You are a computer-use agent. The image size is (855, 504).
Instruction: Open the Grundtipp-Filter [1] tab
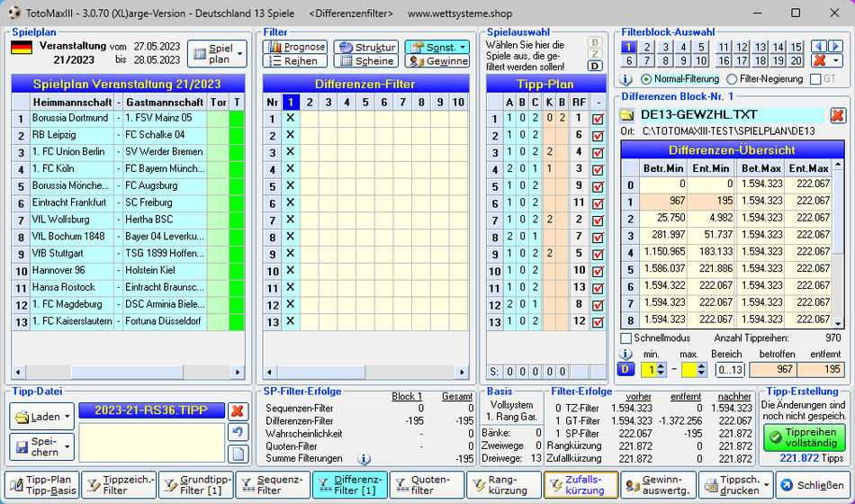click(x=196, y=485)
